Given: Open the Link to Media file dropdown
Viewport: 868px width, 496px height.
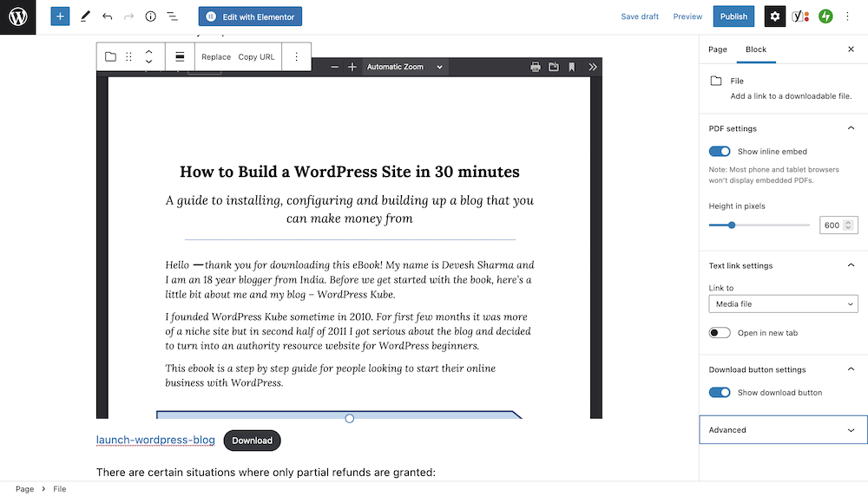Looking at the screenshot, I should 783,304.
